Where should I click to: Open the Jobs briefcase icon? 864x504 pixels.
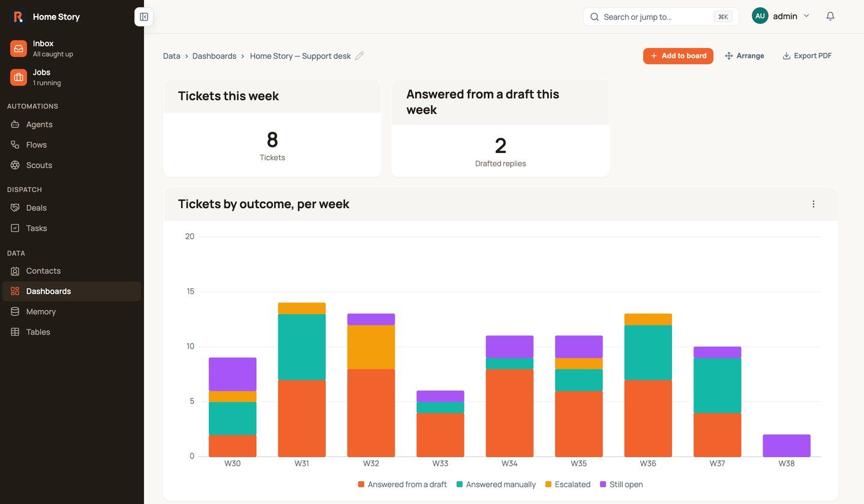coord(19,77)
